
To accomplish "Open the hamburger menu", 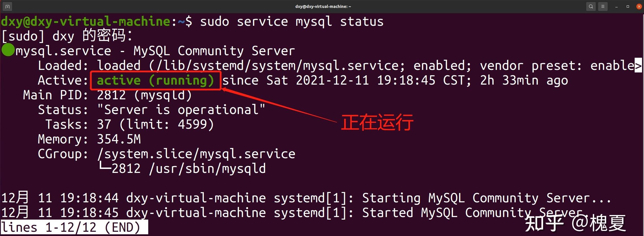I will tap(603, 7).
